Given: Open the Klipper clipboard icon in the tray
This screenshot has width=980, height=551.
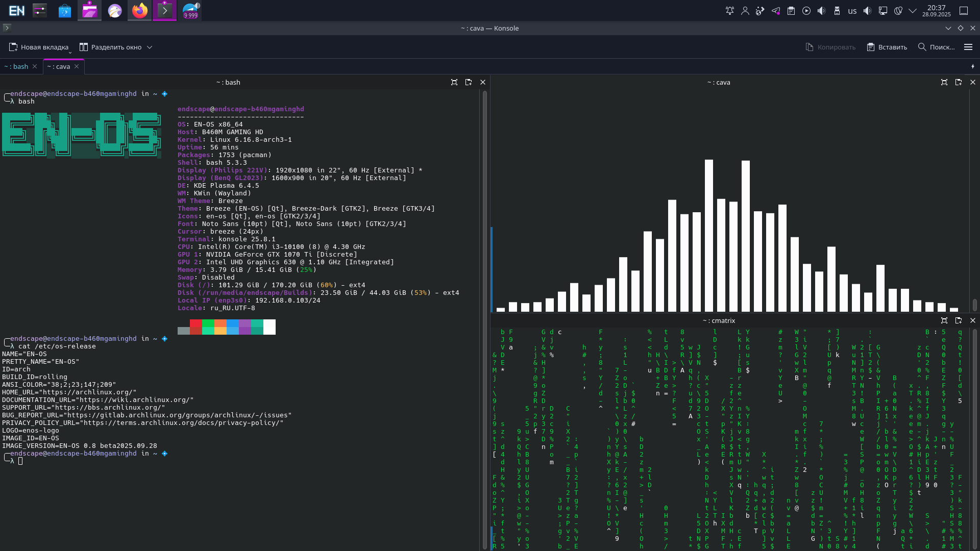Looking at the screenshot, I should [x=791, y=10].
